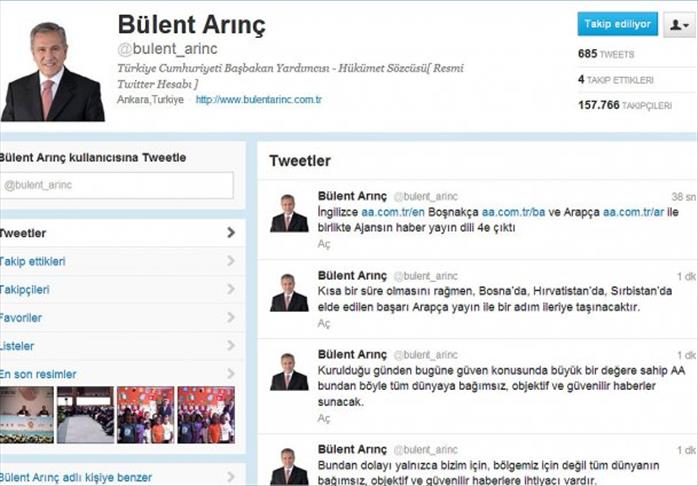The image size is (698, 486).
Task: Open the large profile photo of Bülent Arınç
Action: point(53,71)
